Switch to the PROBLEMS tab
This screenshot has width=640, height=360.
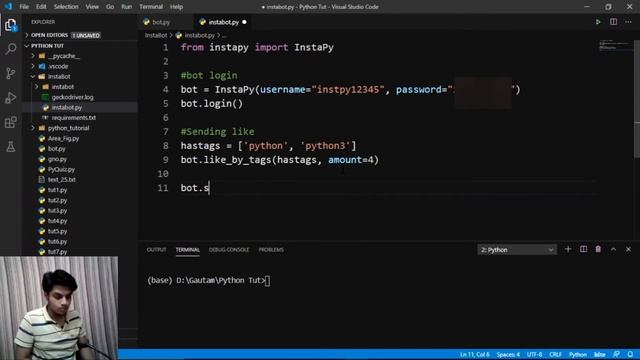pyautogui.click(x=271, y=249)
